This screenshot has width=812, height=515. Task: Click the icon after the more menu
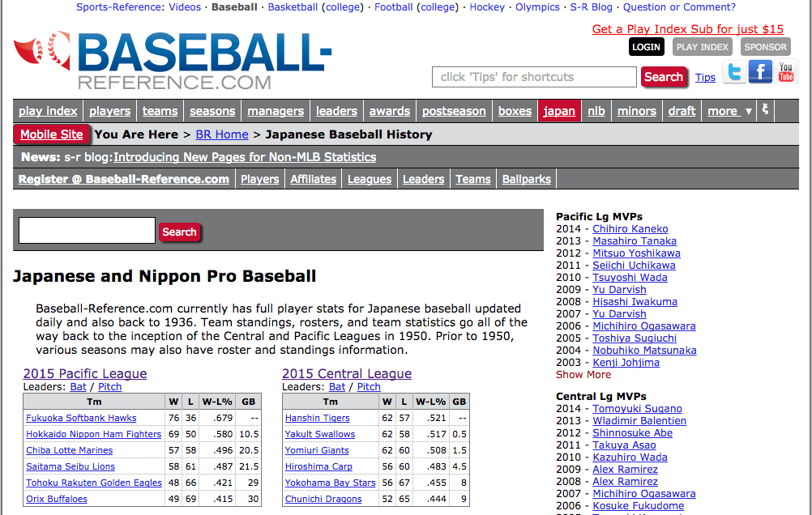click(765, 110)
